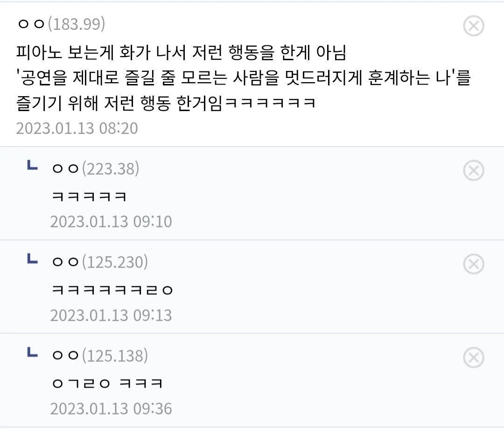Click the timestamp 2023.01.13 09:36
504x429 pixels.
tap(111, 409)
